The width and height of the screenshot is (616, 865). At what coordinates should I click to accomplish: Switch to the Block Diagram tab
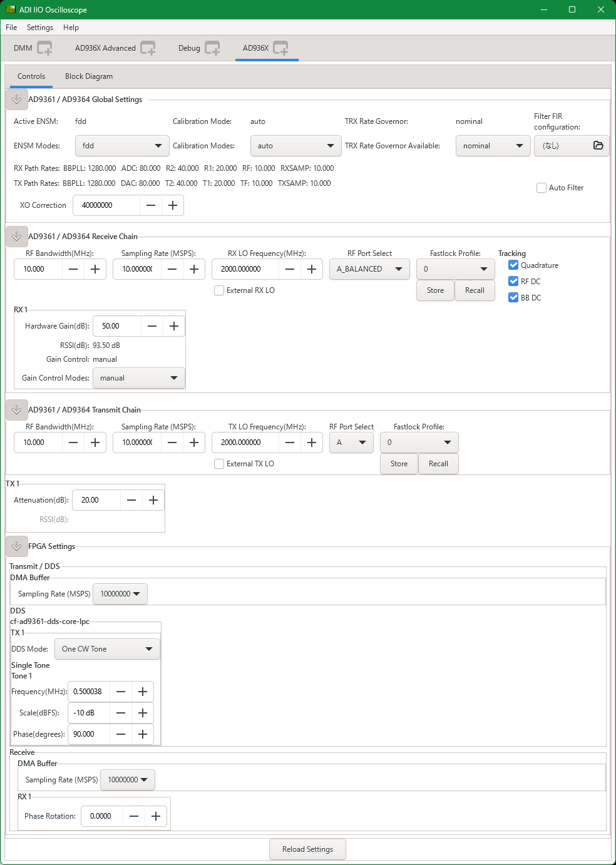coord(89,76)
